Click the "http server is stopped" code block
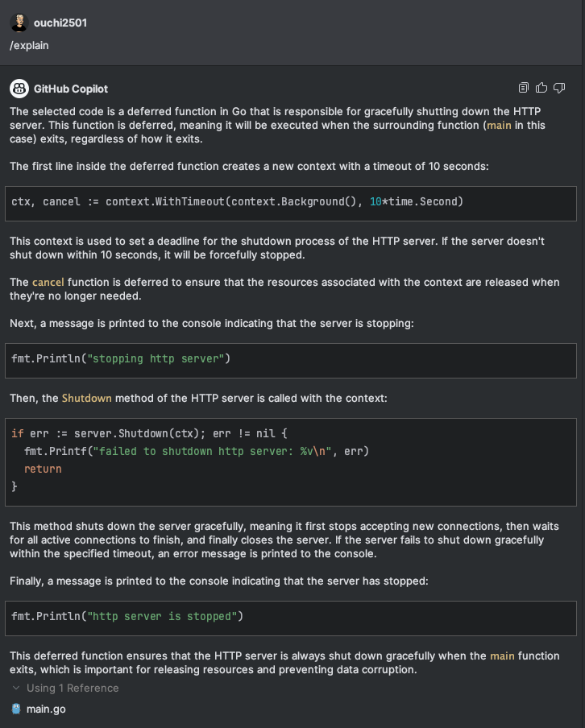 292,618
